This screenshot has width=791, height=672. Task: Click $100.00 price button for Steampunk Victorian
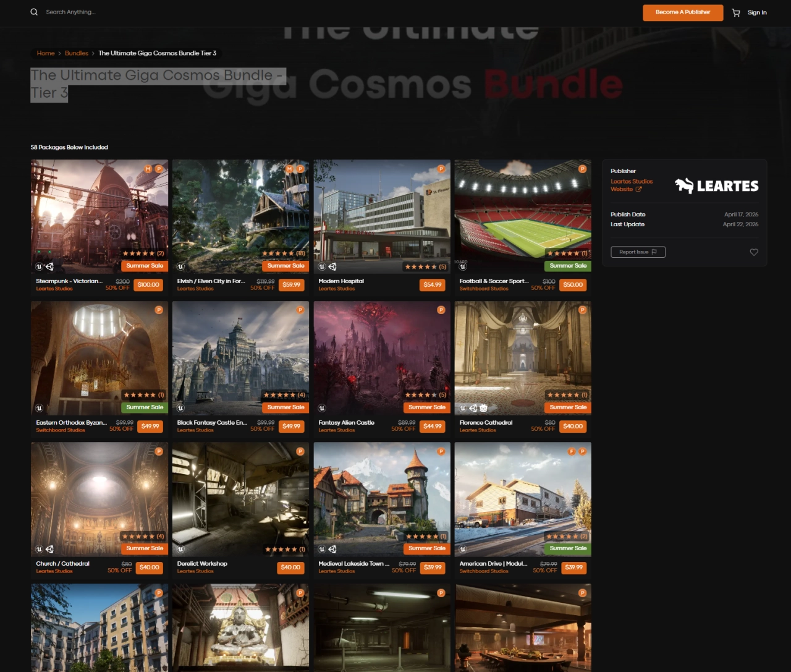pyautogui.click(x=148, y=285)
